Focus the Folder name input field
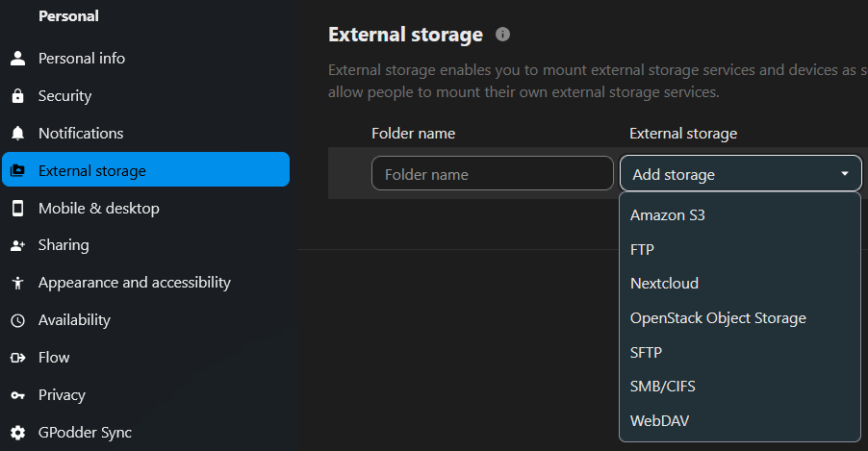The width and height of the screenshot is (868, 451). (x=492, y=174)
